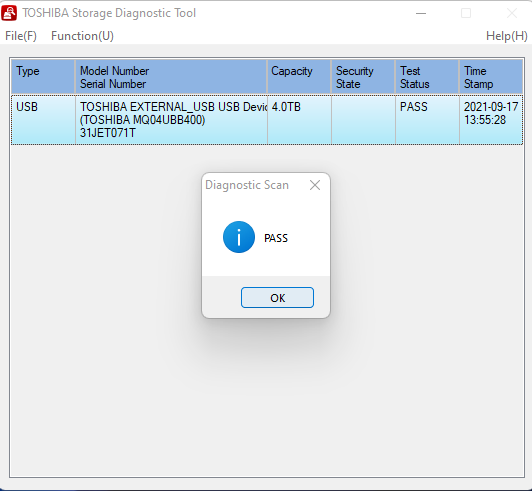The width and height of the screenshot is (532, 491).
Task: Select the USB type cell in device row
Action: 43,119
